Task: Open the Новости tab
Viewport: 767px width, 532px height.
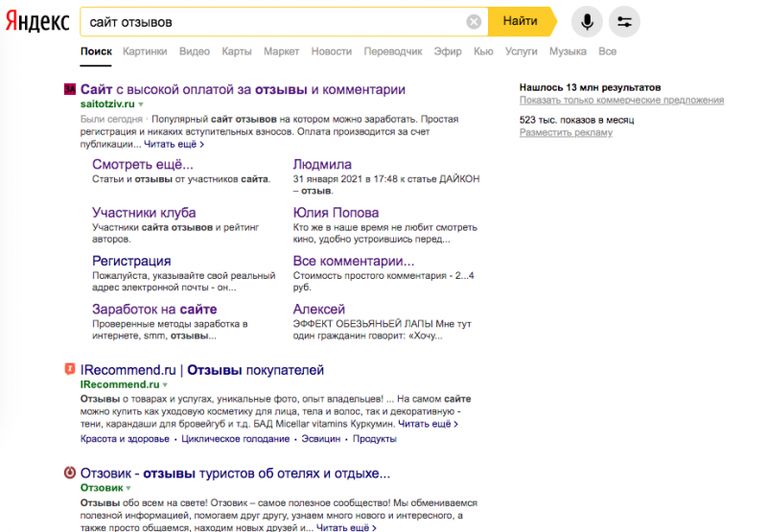Action: coord(332,52)
